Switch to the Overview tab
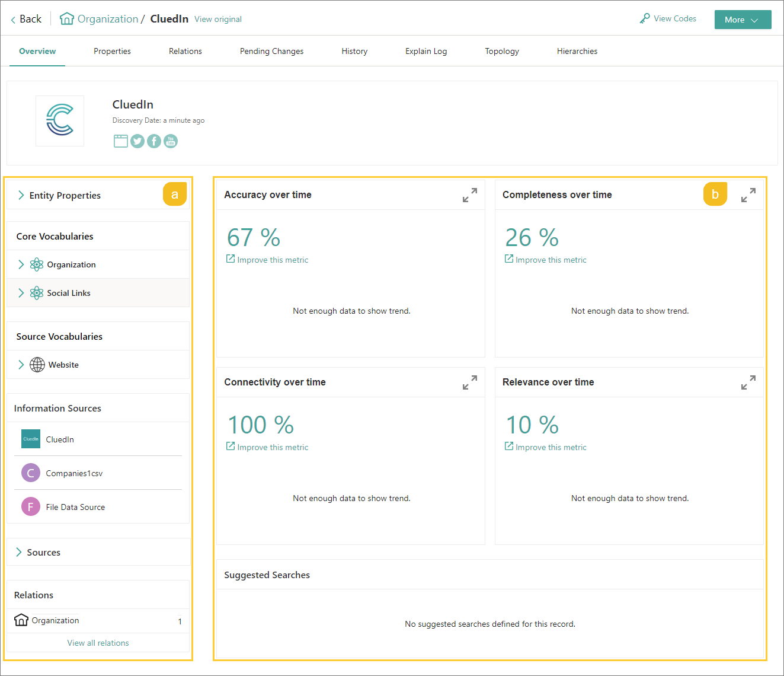The height and width of the screenshot is (676, 784). tap(37, 51)
